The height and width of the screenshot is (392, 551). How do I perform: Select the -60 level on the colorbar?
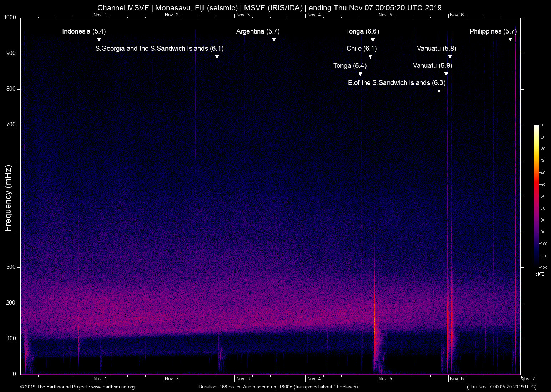point(542,196)
